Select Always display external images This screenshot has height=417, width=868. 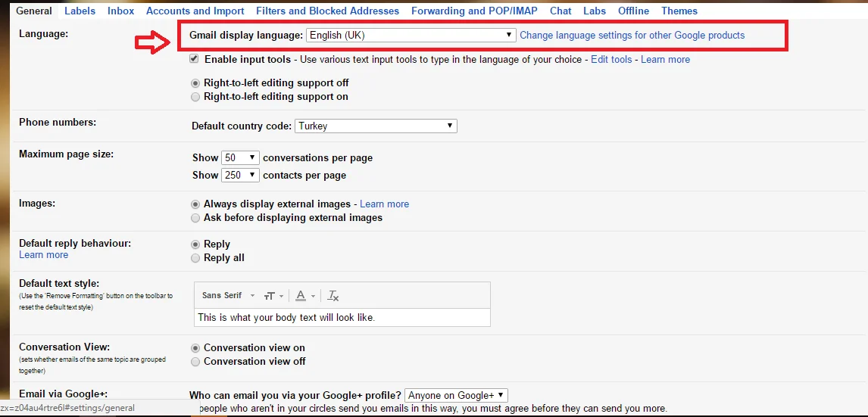(x=195, y=204)
